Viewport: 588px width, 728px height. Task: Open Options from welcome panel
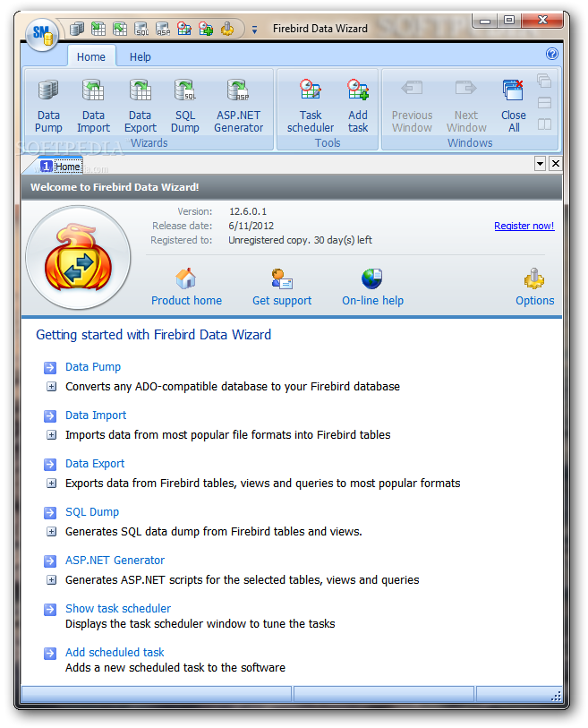[x=534, y=287]
